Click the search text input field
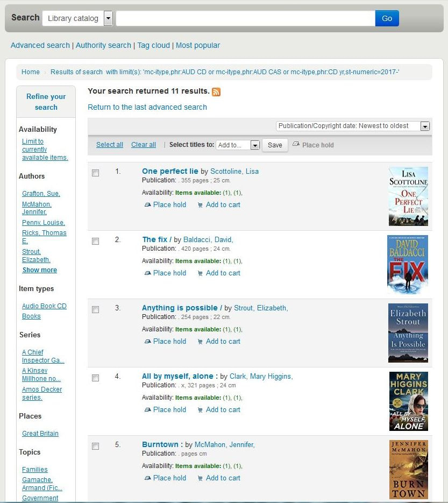Viewport: 448px width, 503px height. point(245,18)
